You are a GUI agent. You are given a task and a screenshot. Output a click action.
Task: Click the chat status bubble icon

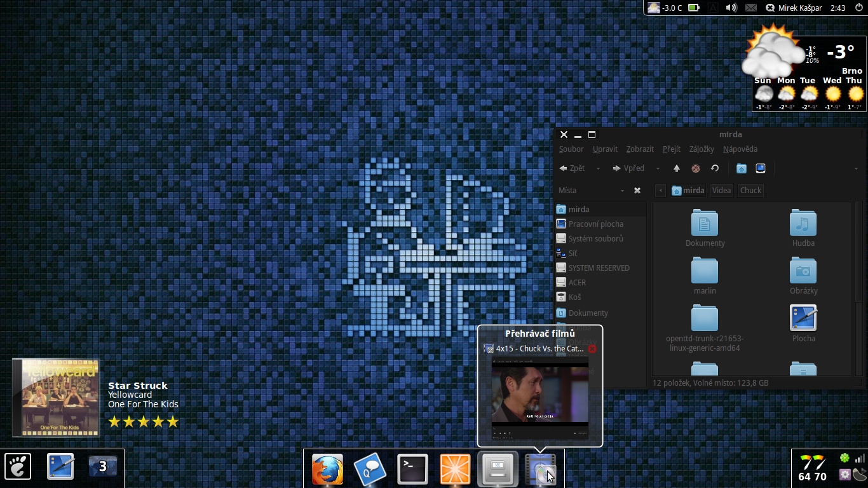(770, 8)
